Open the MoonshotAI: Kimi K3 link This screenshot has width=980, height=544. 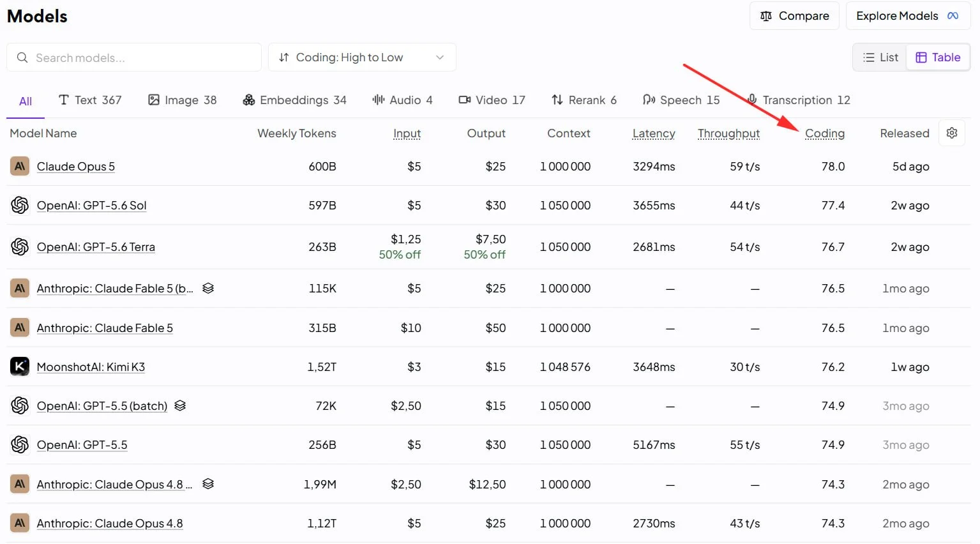click(x=91, y=367)
